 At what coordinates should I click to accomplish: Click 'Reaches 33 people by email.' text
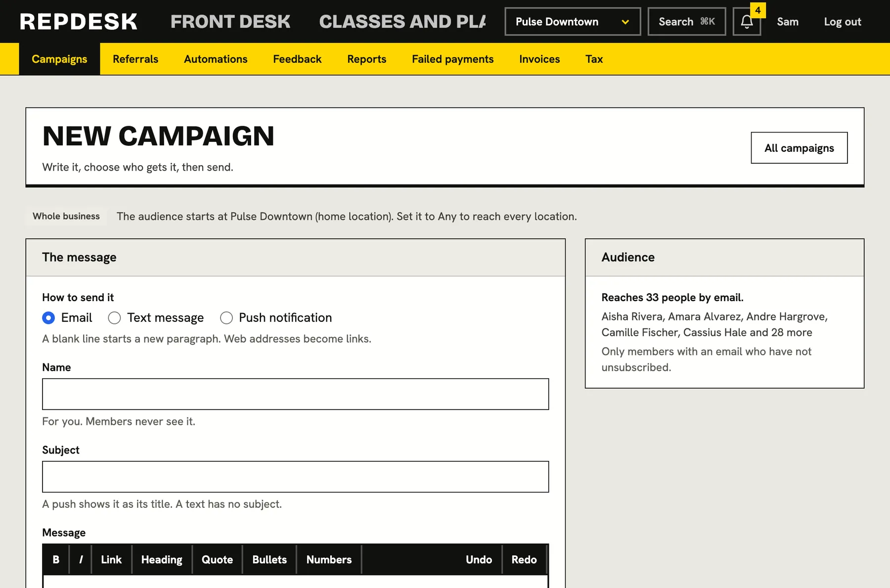(672, 297)
